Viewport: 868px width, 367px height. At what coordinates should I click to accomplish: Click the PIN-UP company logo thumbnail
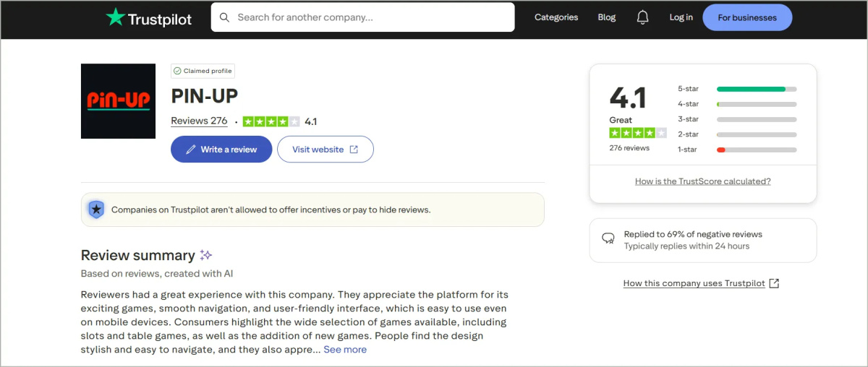pos(118,101)
